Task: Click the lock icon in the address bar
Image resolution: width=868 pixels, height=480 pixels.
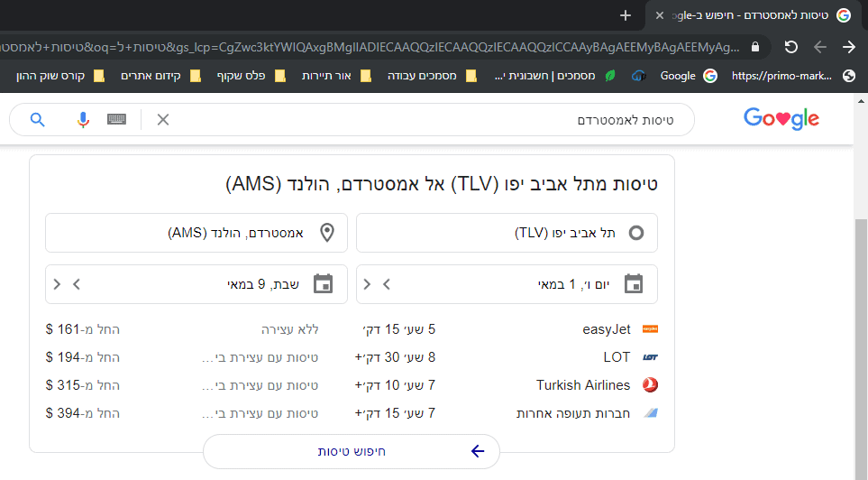Action: (755, 47)
